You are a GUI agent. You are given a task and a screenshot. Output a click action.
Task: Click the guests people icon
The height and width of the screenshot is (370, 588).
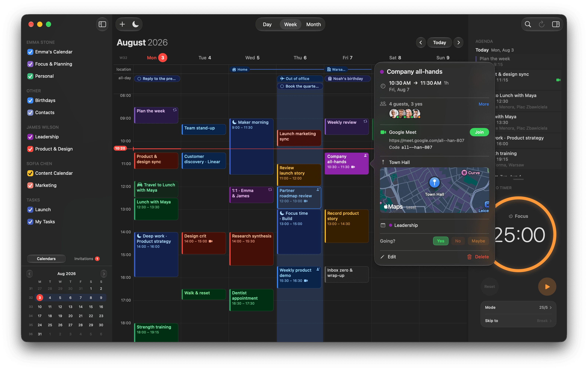coord(383,104)
